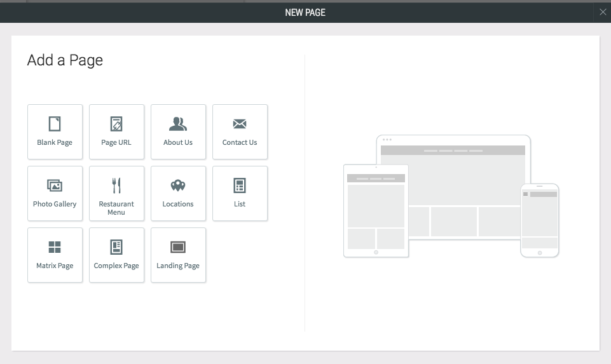Click the List page tile

pyautogui.click(x=240, y=194)
